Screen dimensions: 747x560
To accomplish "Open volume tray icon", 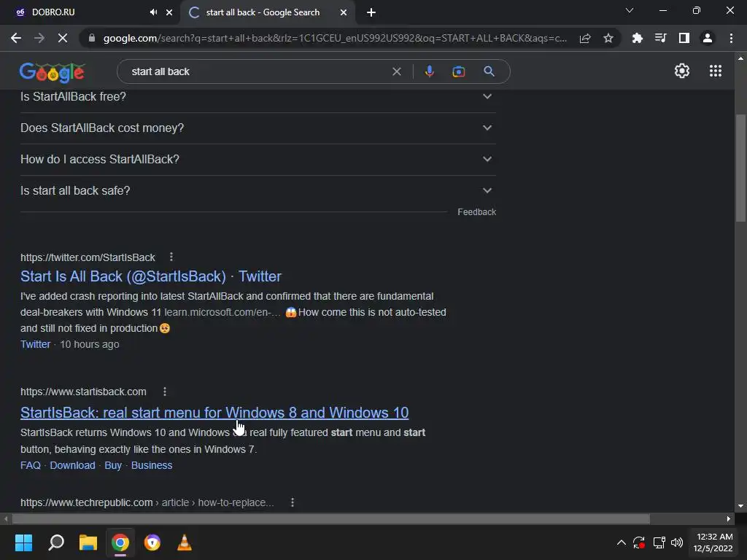I will [676, 542].
